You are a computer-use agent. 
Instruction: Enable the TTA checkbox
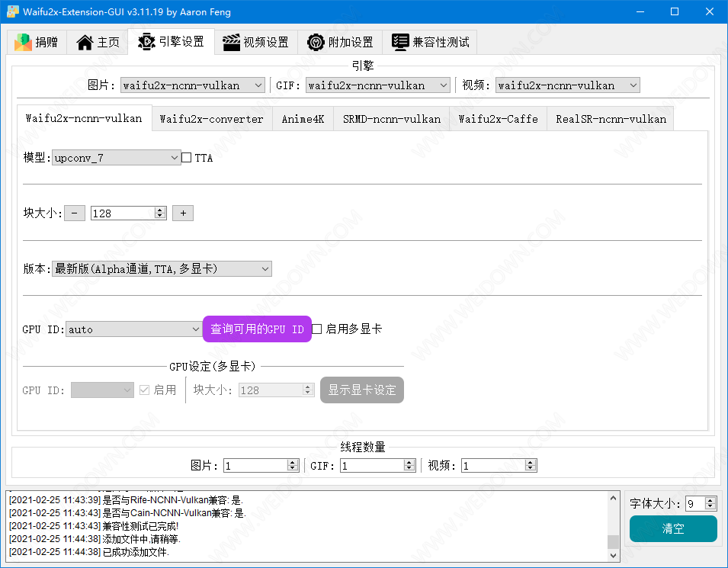(187, 158)
